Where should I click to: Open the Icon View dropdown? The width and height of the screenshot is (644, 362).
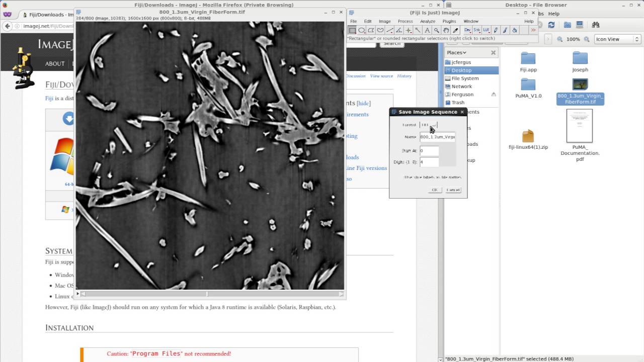click(x=617, y=39)
